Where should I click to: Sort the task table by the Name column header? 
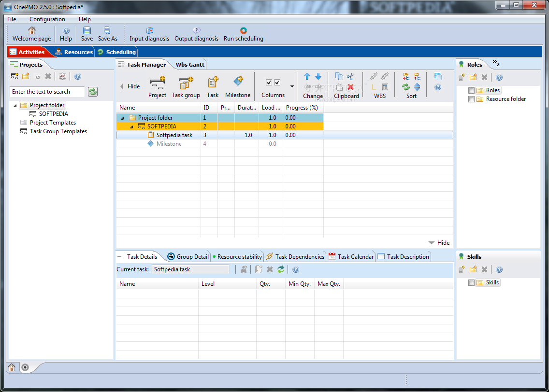pos(159,108)
